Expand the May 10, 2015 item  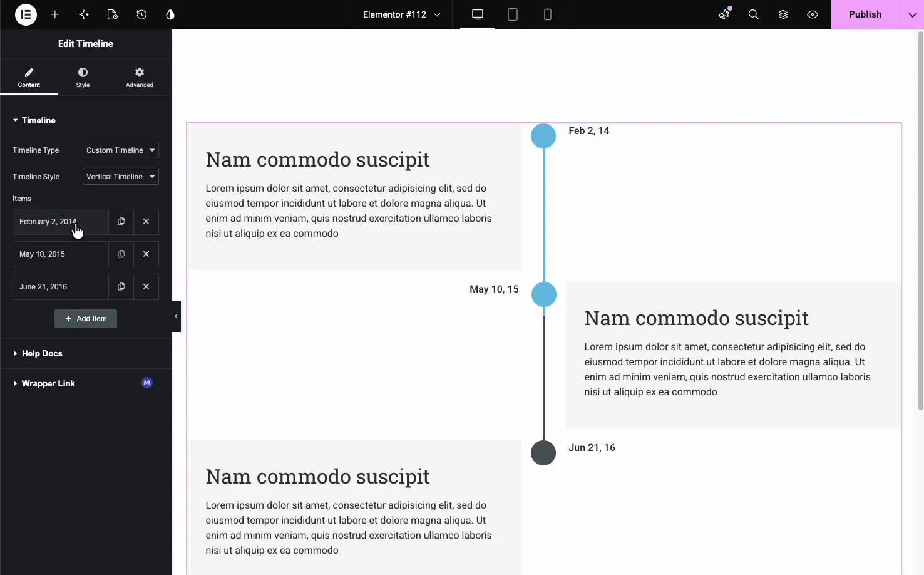[61, 254]
